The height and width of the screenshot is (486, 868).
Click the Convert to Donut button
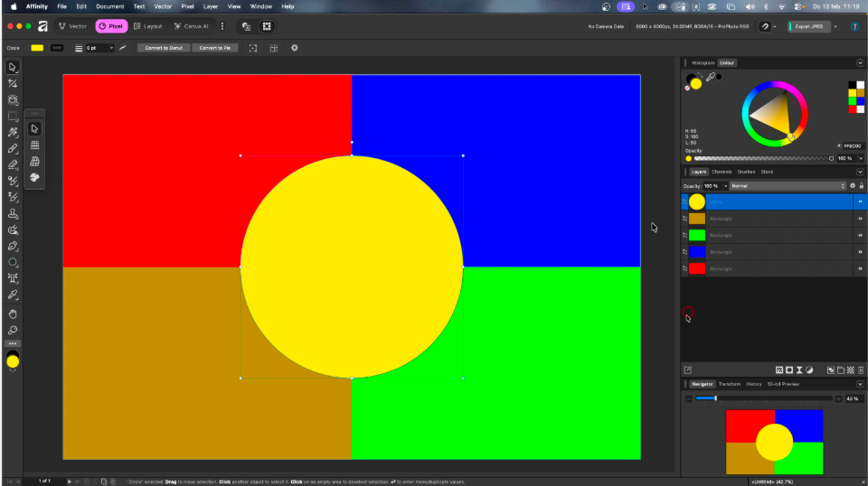point(164,48)
